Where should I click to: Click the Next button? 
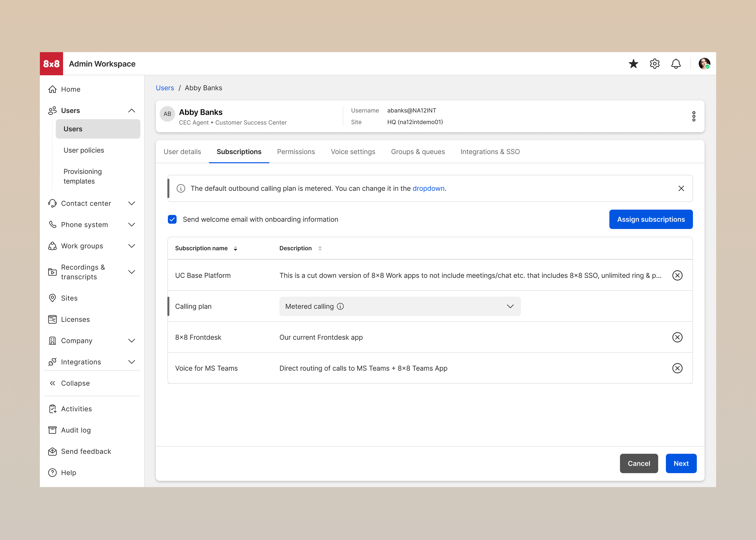[681, 463]
